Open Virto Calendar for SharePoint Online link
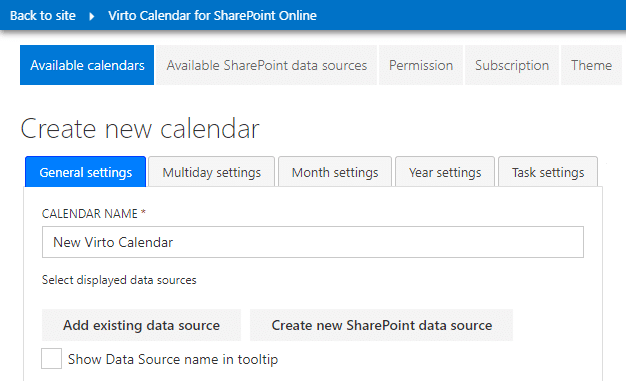This screenshot has width=626, height=381. click(x=212, y=16)
